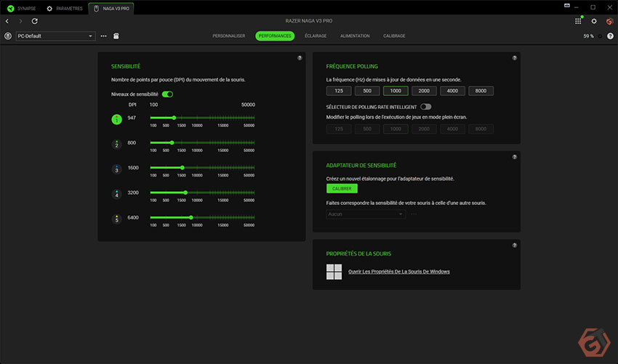
Task: Click the battery icon next to 59 %
Action: pyautogui.click(x=600, y=36)
